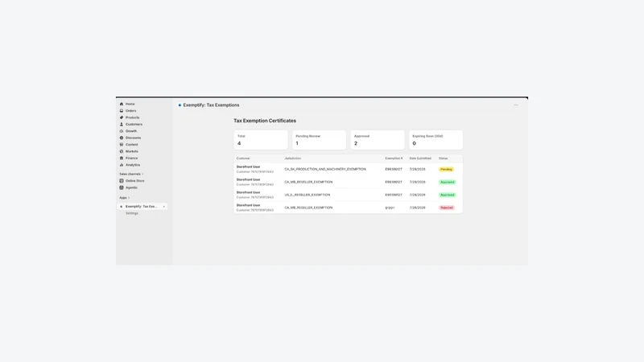
Task: Click the yellow Pending status badge
Action: pyautogui.click(x=446, y=169)
